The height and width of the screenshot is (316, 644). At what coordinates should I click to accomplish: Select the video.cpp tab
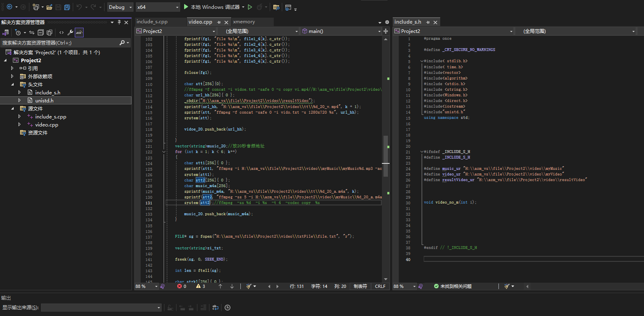coord(200,22)
